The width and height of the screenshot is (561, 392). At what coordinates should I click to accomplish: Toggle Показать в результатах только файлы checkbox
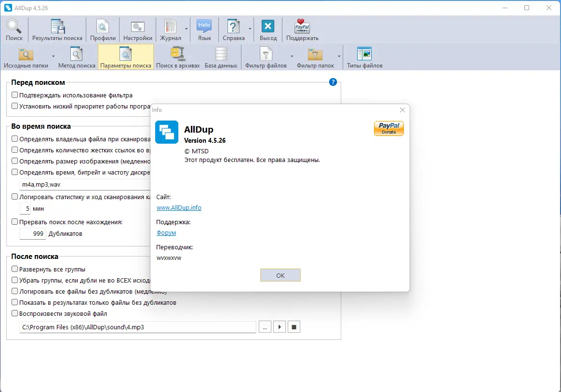[14, 302]
